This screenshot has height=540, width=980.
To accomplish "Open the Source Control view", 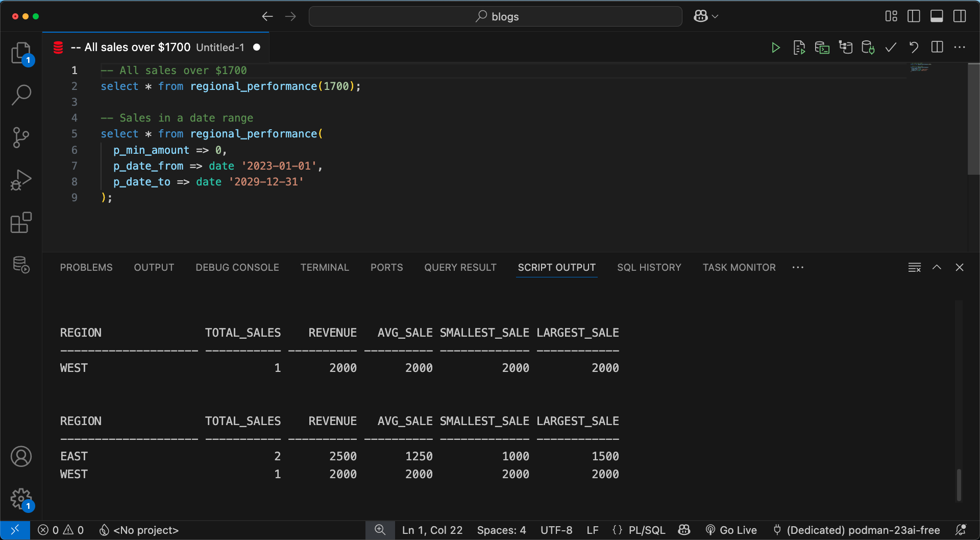I will (21, 137).
